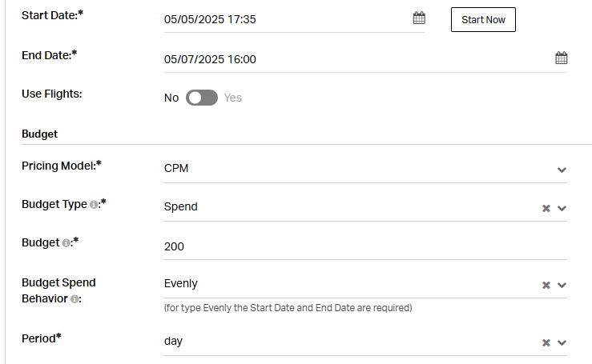Viewport: 592px width, 364px height.
Task: Open the End Date calendar picker icon
Action: [562, 58]
